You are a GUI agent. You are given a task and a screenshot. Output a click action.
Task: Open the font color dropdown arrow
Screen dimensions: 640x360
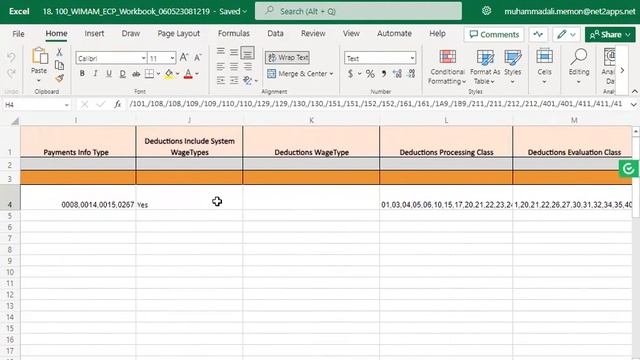(197, 74)
